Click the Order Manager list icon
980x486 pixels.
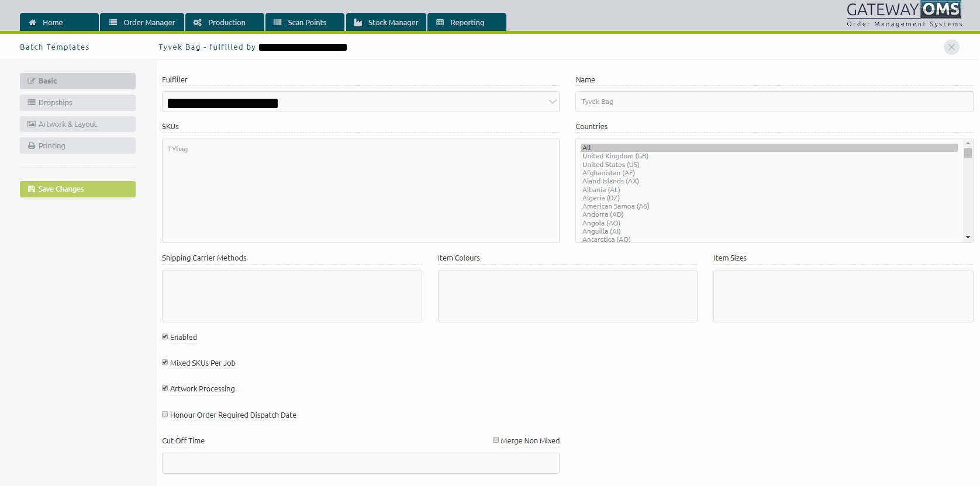(113, 23)
